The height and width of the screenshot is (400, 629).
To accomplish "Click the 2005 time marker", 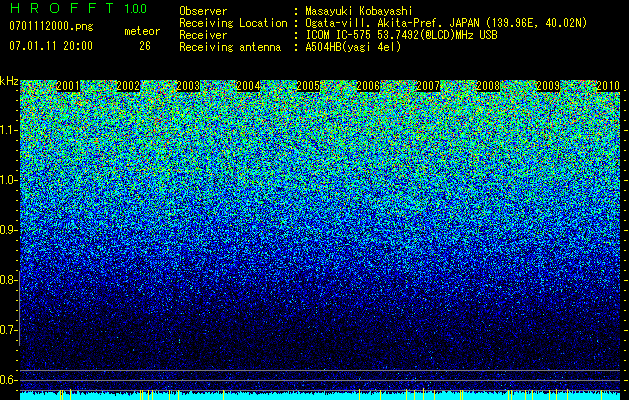I will (x=308, y=86).
